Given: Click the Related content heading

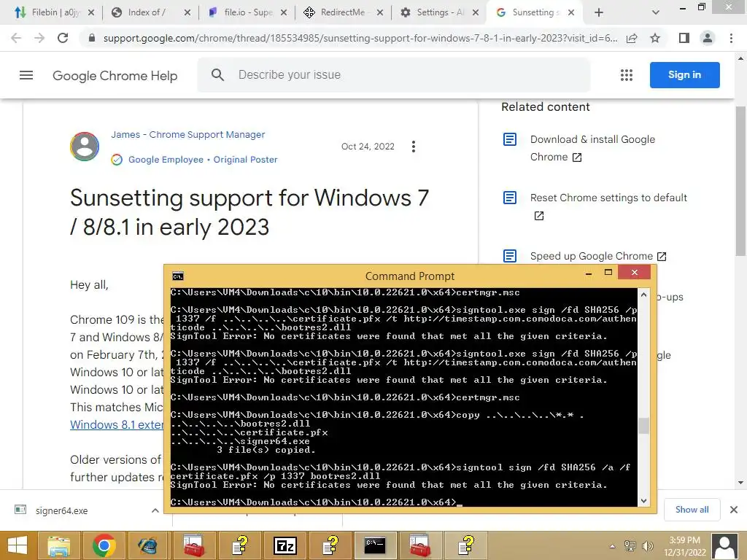Looking at the screenshot, I should pyautogui.click(x=545, y=107).
